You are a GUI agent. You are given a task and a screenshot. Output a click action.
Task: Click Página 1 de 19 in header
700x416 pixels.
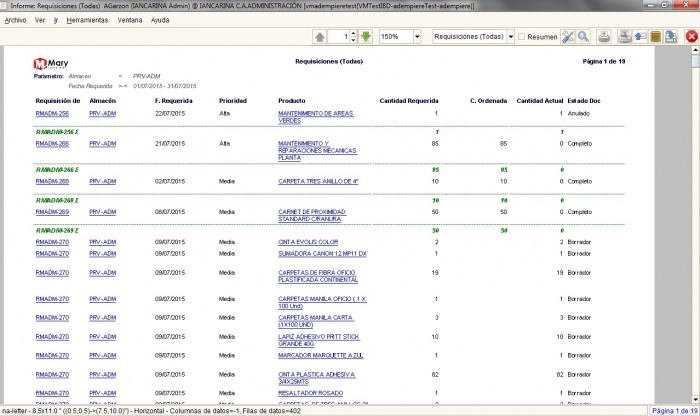click(604, 62)
